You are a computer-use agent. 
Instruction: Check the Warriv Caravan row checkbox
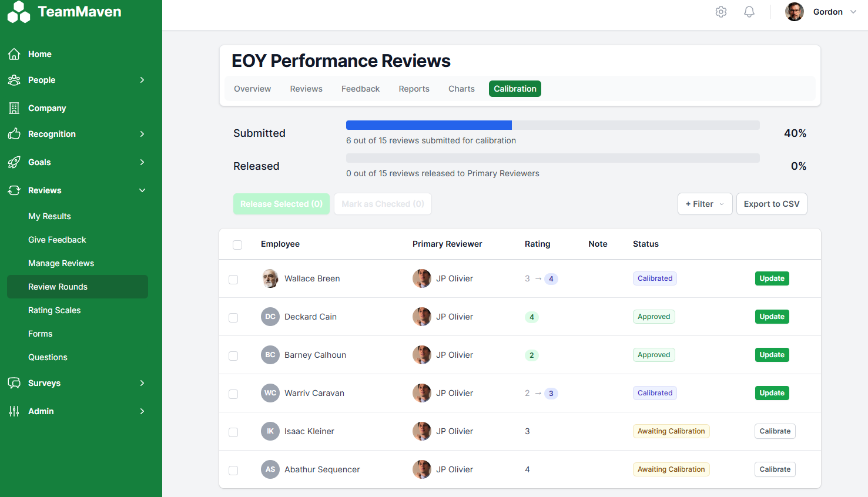click(233, 394)
